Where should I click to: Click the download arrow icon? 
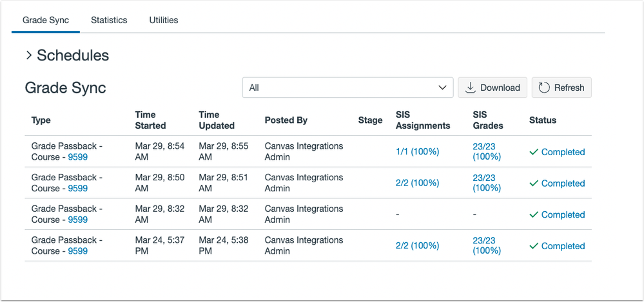click(471, 88)
